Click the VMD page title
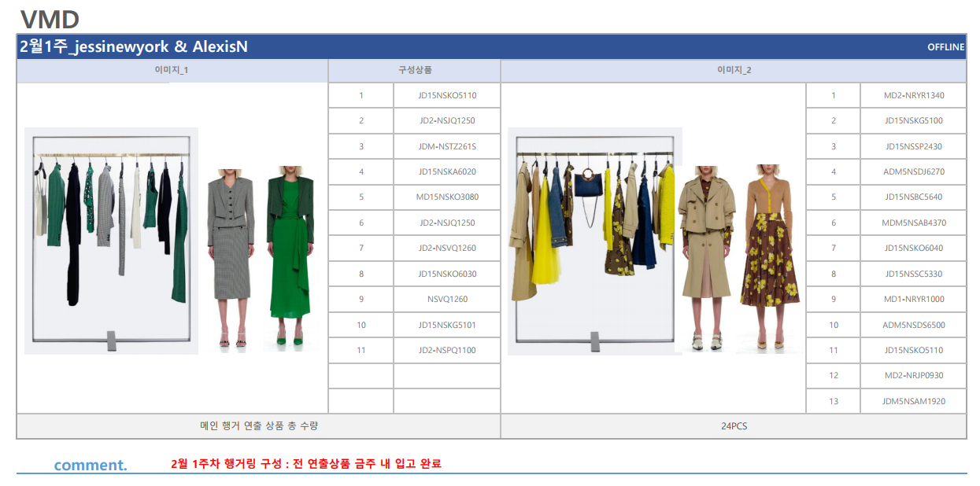This screenshot has width=980, height=486. 50,19
